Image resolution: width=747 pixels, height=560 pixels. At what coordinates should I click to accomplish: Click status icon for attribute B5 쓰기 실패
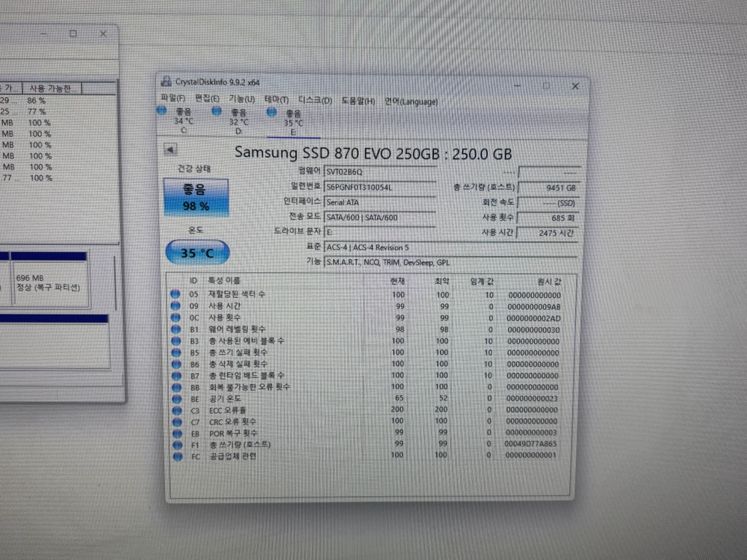(x=176, y=352)
